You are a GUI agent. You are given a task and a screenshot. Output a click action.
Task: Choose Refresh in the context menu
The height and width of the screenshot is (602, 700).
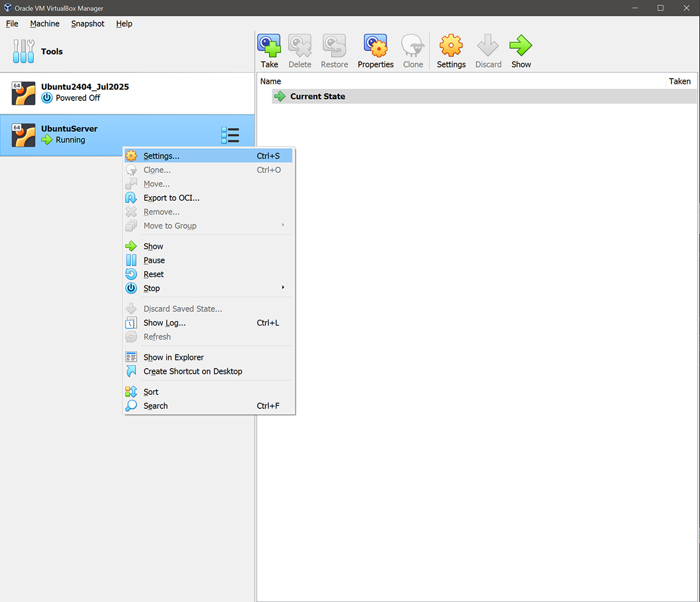(208, 337)
